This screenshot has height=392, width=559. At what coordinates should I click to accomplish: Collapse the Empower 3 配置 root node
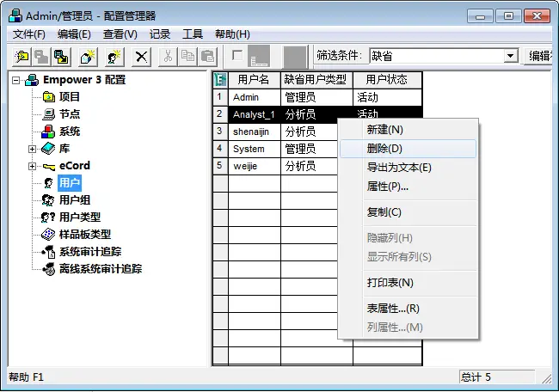(15, 80)
